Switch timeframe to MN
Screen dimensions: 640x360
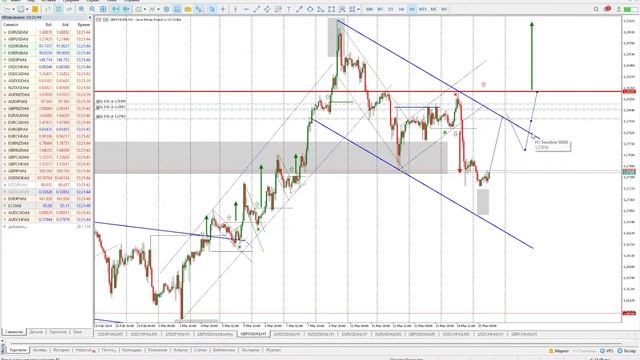pos(369,9)
